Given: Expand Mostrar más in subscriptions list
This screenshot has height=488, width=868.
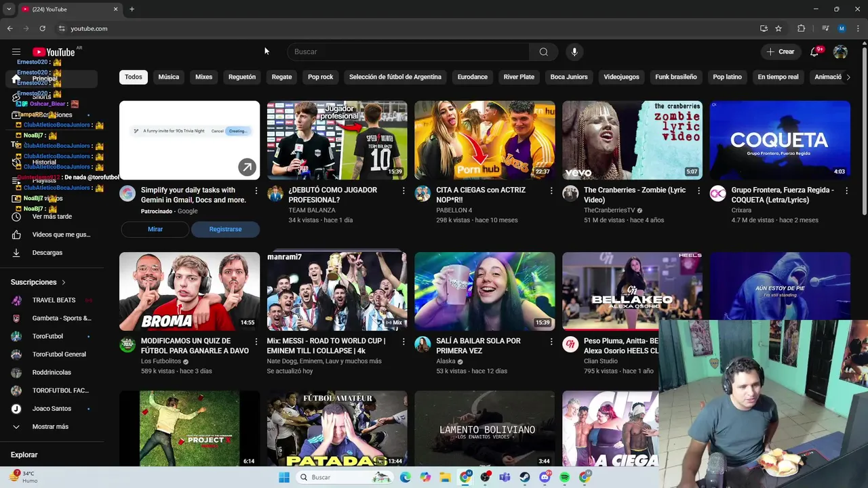Looking at the screenshot, I should (52, 427).
